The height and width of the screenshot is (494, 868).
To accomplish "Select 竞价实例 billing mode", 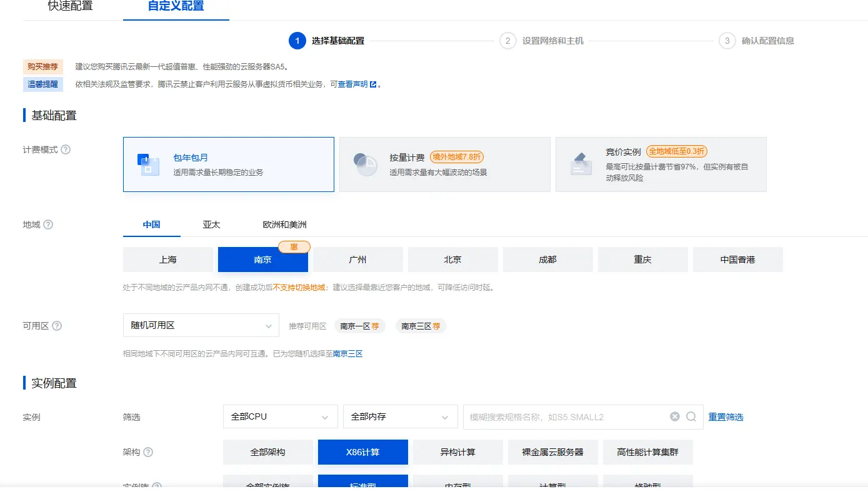I will coord(661,164).
